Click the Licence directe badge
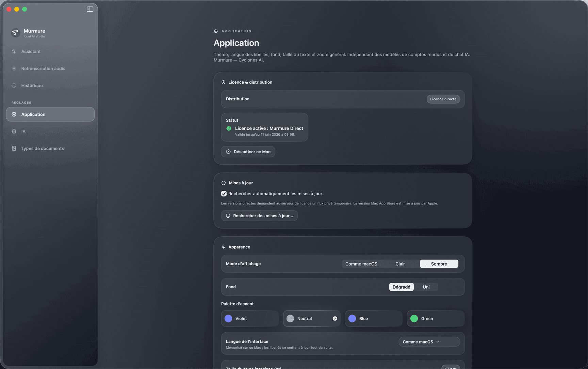 tap(443, 99)
